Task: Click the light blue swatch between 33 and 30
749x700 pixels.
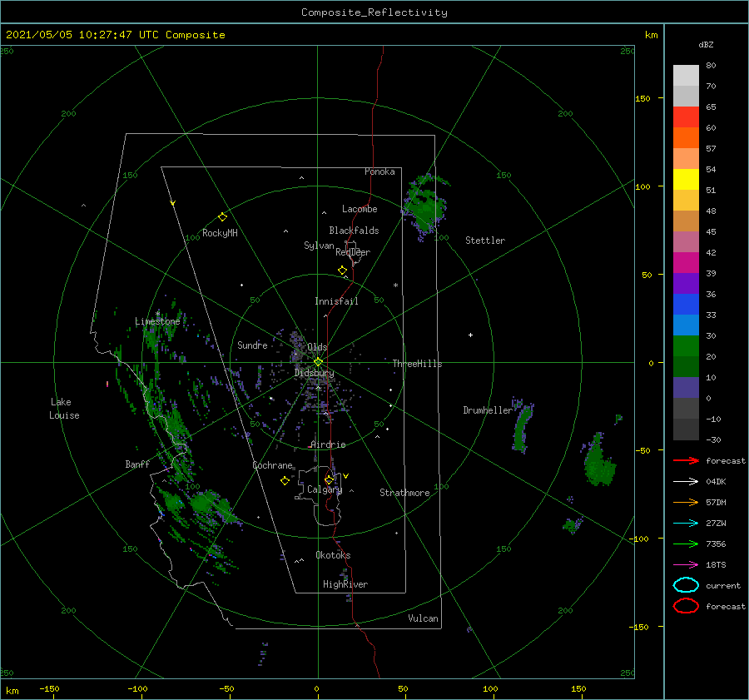Action: click(686, 325)
